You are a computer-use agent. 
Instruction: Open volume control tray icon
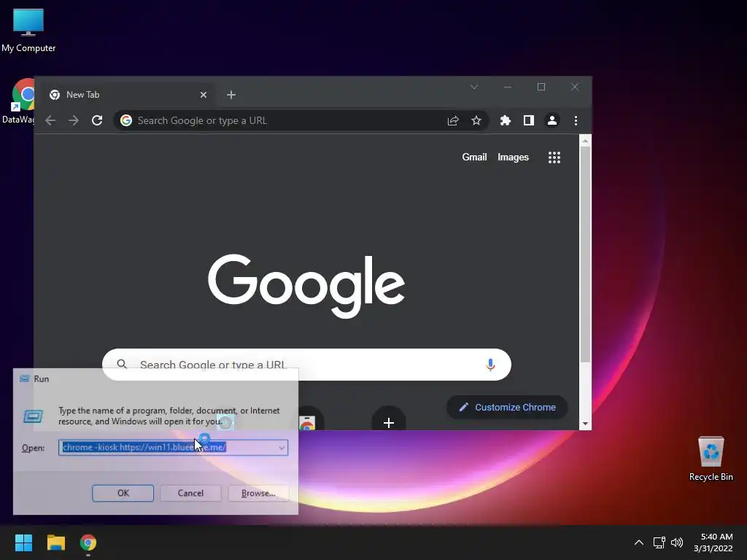click(x=676, y=542)
